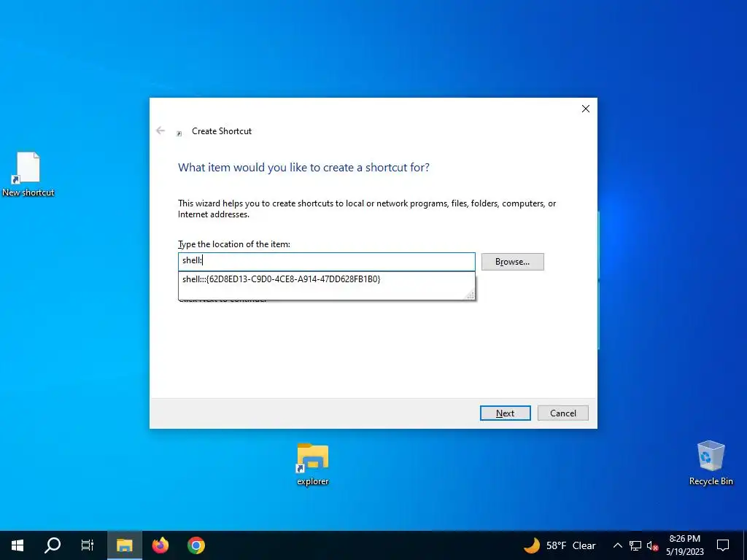Cancel the Create Shortcut wizard

point(563,413)
